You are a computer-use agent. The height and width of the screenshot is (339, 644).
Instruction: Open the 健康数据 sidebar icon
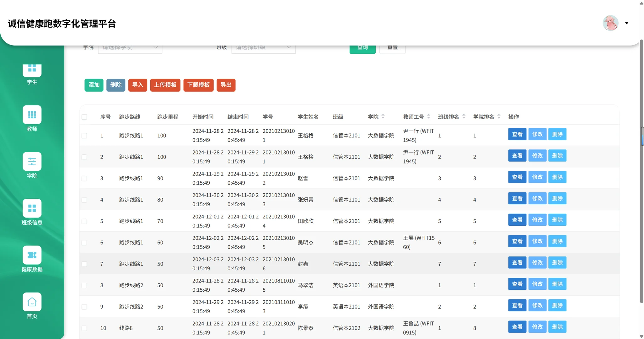(x=32, y=255)
